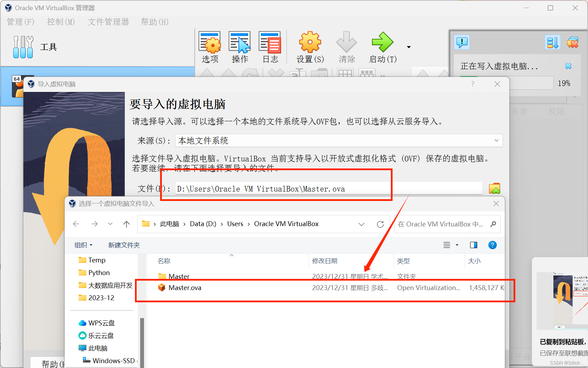Go back in the file dialog
This screenshot has height=368, width=588.
pos(76,224)
